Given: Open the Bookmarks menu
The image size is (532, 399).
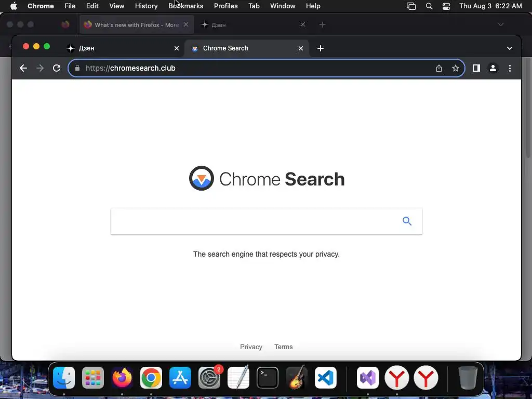Looking at the screenshot, I should coord(185,6).
